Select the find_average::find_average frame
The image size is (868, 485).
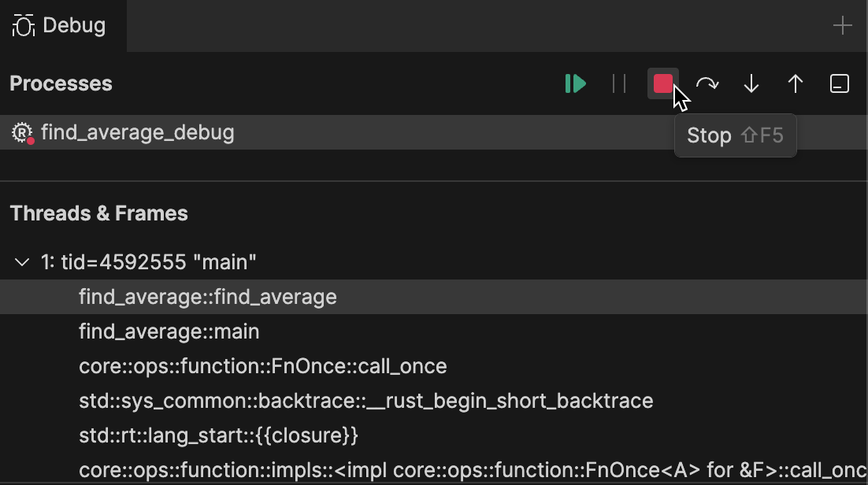[x=208, y=297]
